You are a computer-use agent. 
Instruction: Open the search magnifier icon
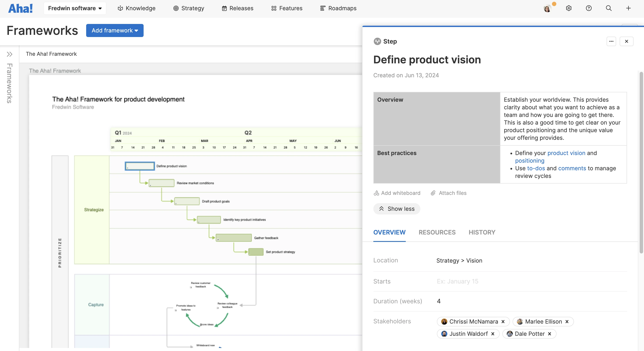click(x=609, y=8)
